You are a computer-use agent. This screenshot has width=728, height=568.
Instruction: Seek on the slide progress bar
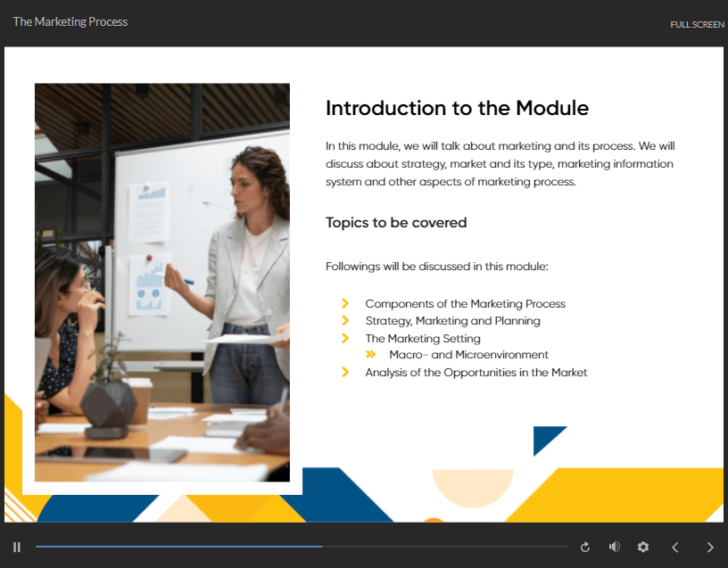coord(302,547)
